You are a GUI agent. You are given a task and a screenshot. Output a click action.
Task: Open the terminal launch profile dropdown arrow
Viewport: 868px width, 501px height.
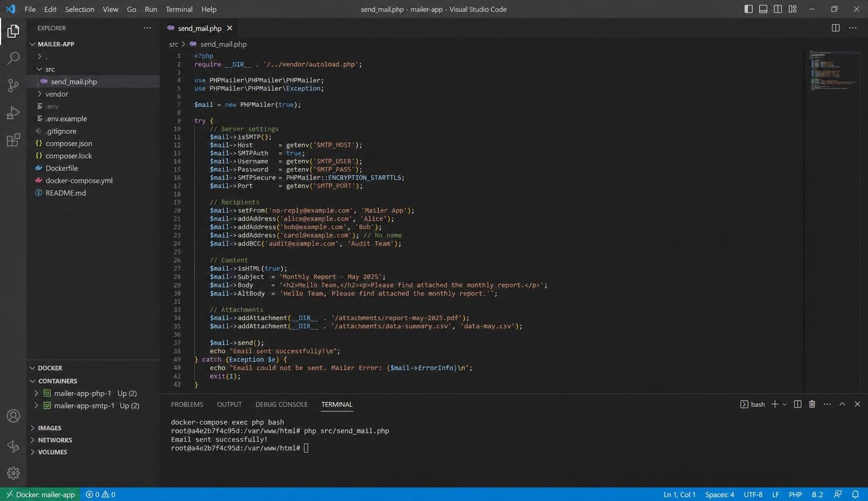point(784,404)
